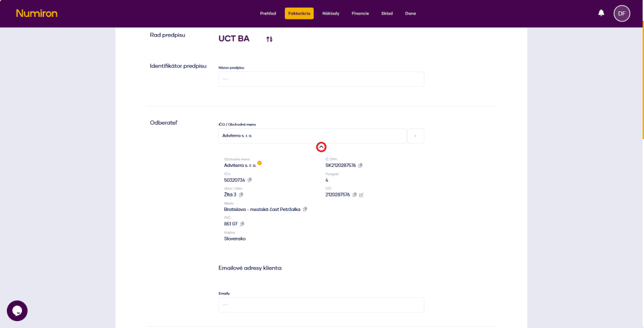Clear the selected customer with the x button
Viewport: 644px width, 328px height.
pos(415,136)
